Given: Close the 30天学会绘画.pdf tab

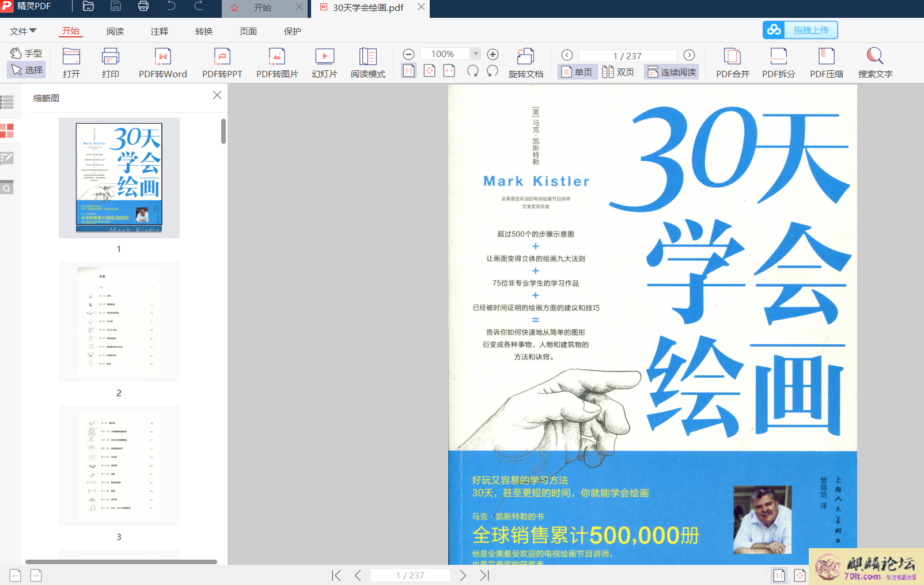Looking at the screenshot, I should click(421, 7).
